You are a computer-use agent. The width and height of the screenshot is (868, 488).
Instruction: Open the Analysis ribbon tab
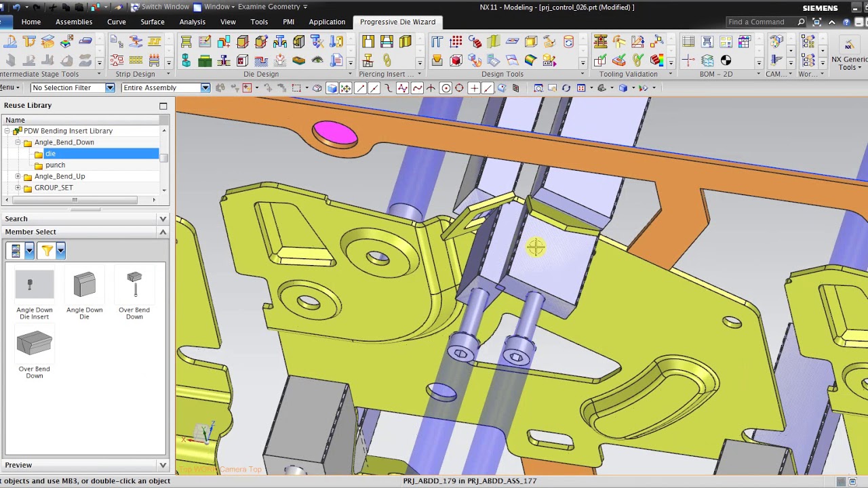pyautogui.click(x=192, y=22)
